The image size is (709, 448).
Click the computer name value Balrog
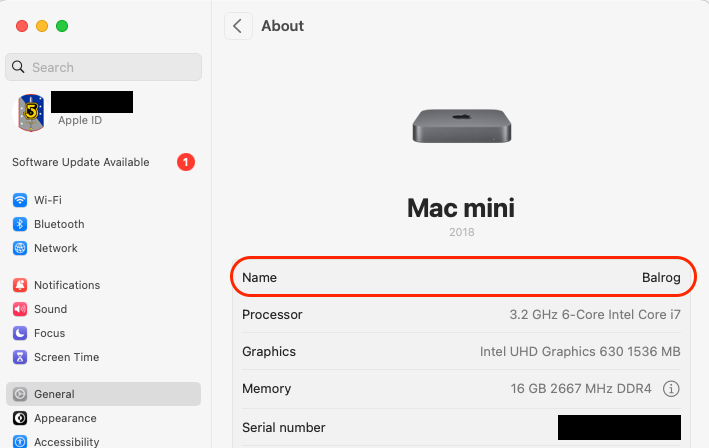click(661, 277)
